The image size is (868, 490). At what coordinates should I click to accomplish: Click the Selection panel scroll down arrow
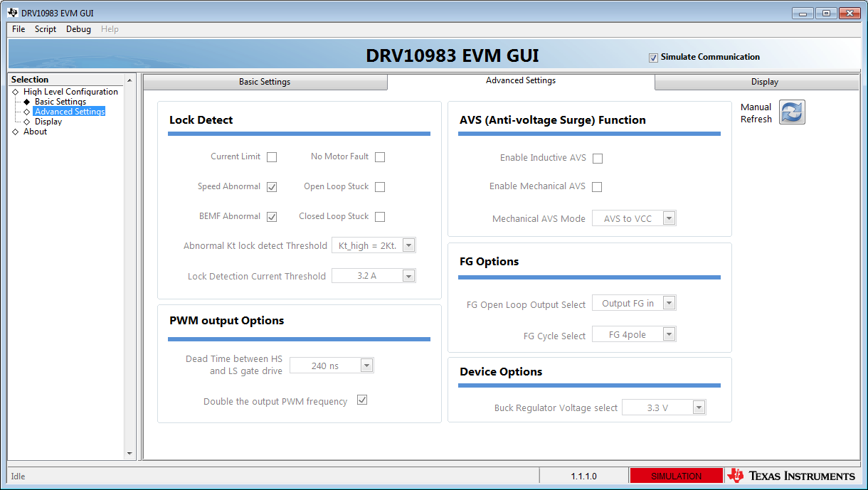coord(129,453)
